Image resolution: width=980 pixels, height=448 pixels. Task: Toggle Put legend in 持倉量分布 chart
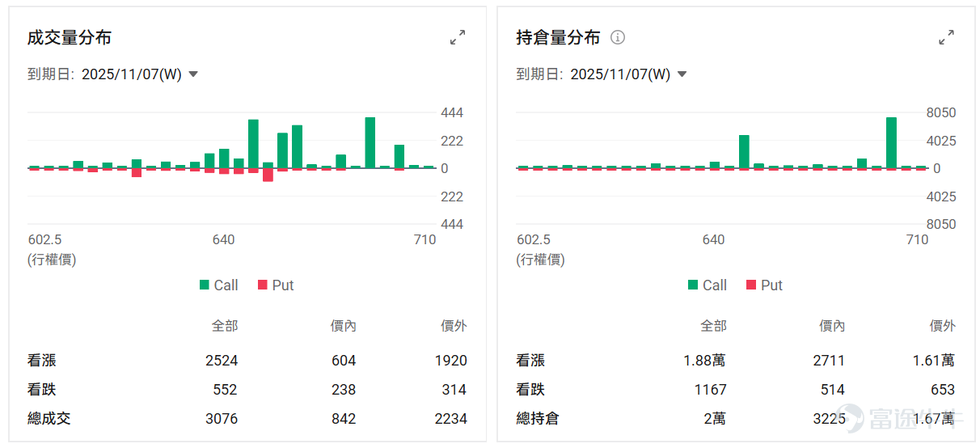tap(764, 285)
